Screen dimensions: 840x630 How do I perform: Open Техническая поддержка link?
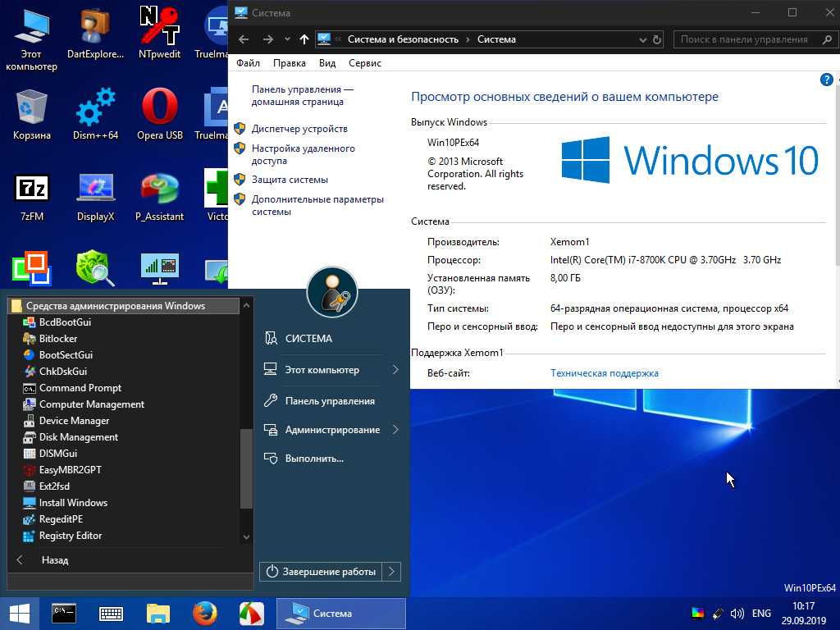coord(605,373)
